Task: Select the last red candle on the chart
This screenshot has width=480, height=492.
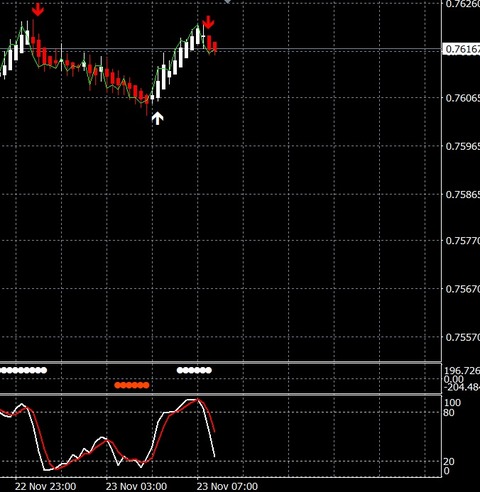Action: point(215,47)
